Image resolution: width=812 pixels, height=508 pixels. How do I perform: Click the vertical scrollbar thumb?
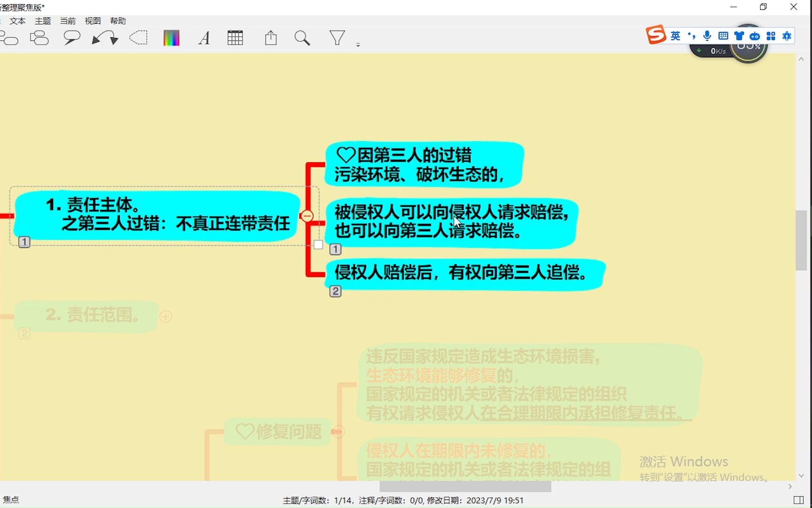tap(801, 240)
